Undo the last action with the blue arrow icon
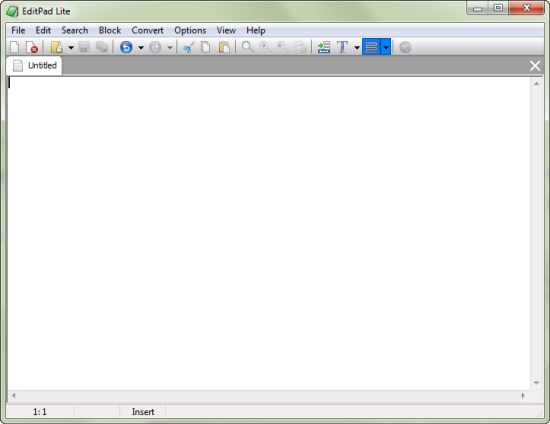This screenshot has height=424, width=550. [x=126, y=47]
